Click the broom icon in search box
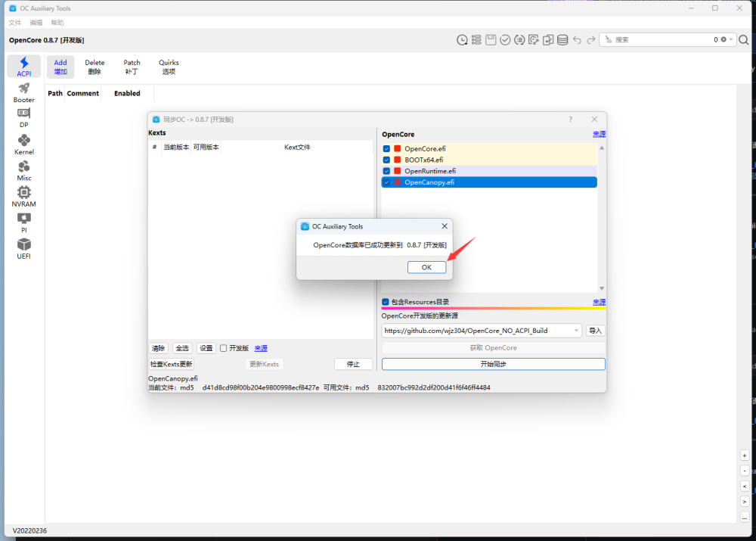 609,39
